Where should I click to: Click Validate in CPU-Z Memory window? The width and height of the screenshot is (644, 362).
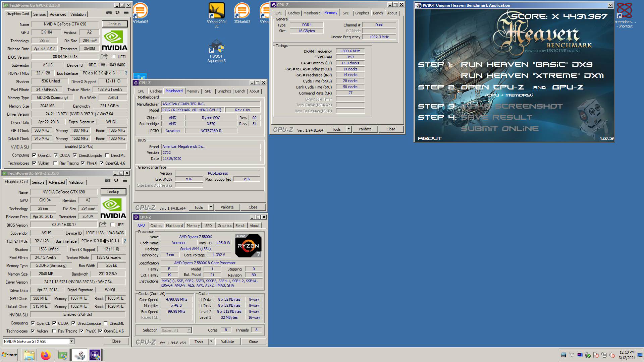(x=365, y=129)
